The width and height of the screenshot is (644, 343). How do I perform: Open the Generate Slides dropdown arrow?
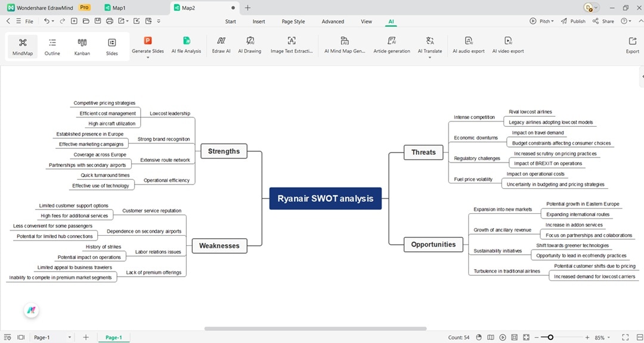pos(148,57)
